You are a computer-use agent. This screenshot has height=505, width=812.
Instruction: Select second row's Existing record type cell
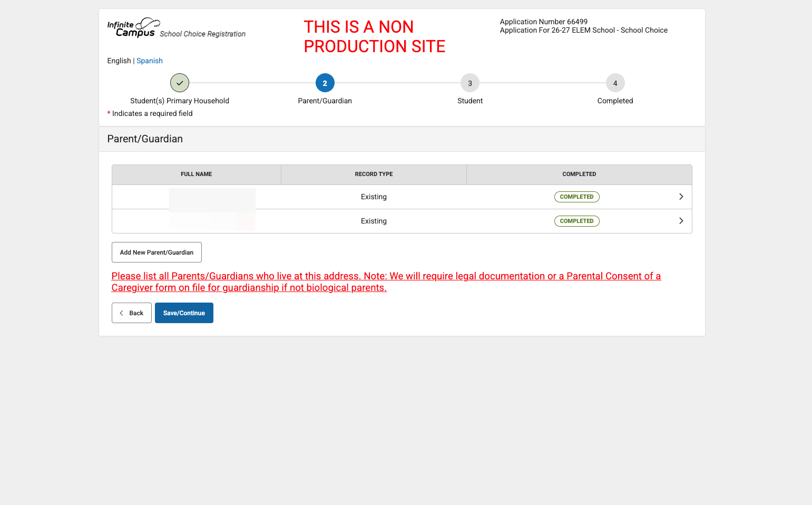pyautogui.click(x=374, y=221)
